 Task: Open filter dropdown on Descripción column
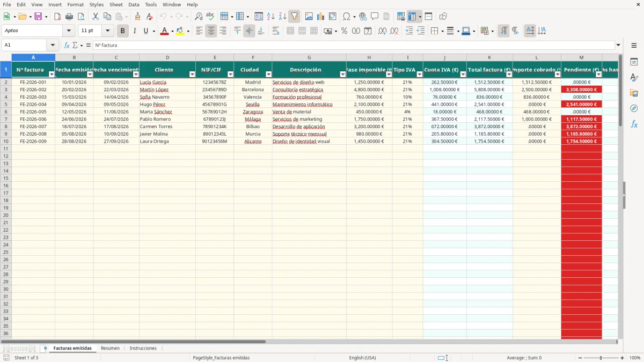(x=342, y=75)
